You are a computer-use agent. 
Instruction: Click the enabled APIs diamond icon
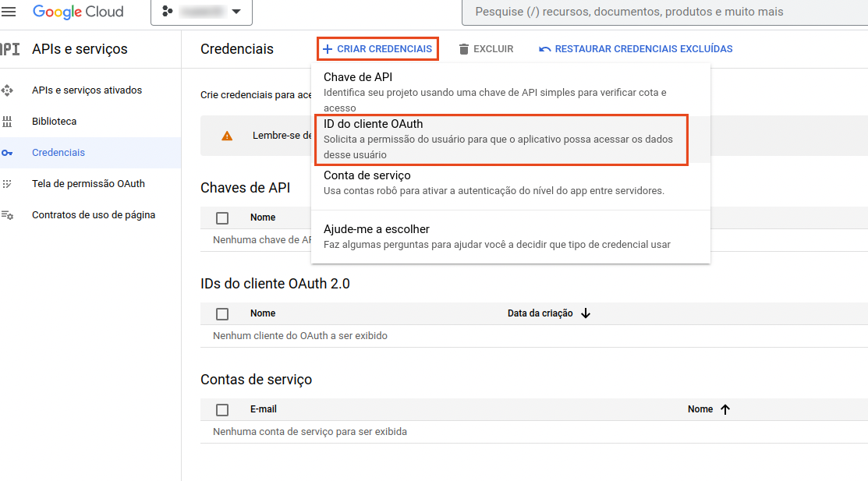pos(7,90)
